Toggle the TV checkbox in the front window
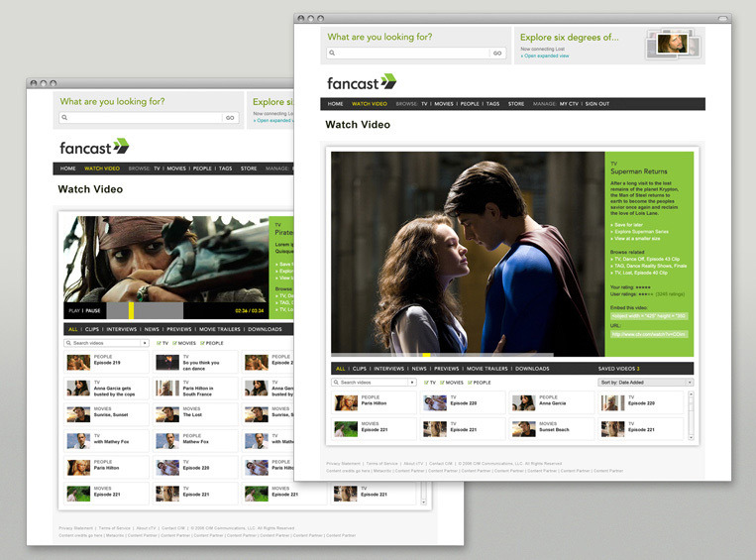Viewport: 756px width, 560px height. (x=427, y=383)
